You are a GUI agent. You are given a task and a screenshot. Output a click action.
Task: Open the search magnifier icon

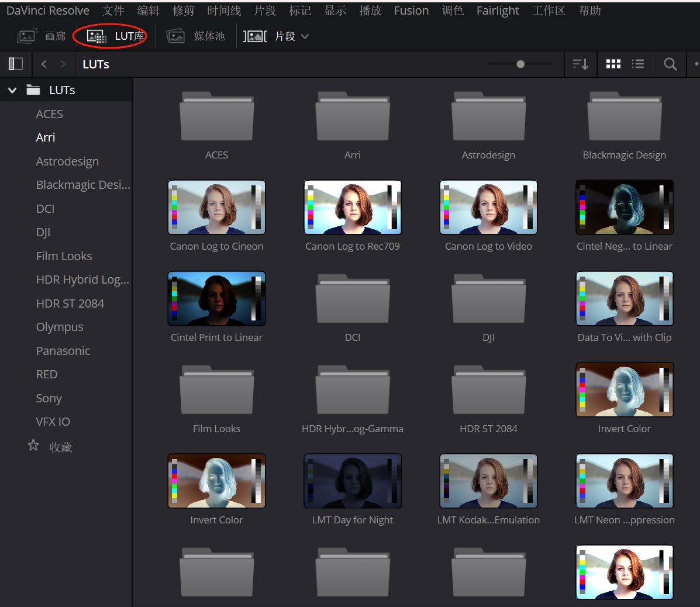click(x=670, y=64)
